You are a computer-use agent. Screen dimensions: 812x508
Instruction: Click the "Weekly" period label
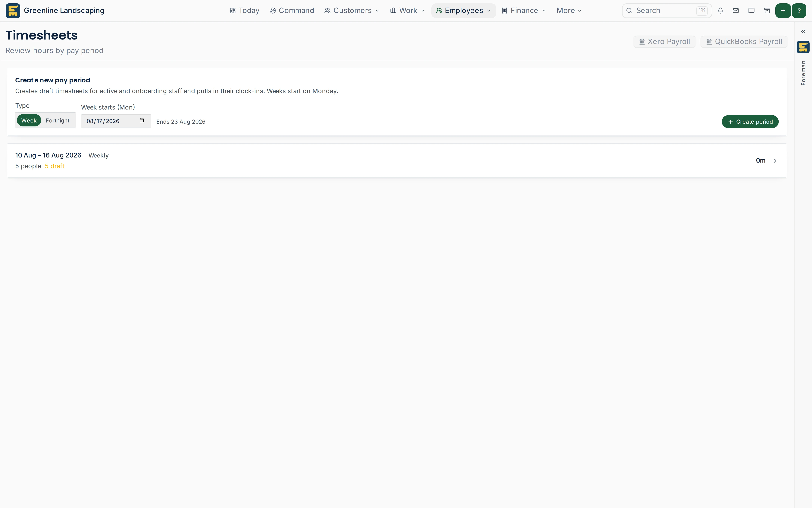[98, 156]
